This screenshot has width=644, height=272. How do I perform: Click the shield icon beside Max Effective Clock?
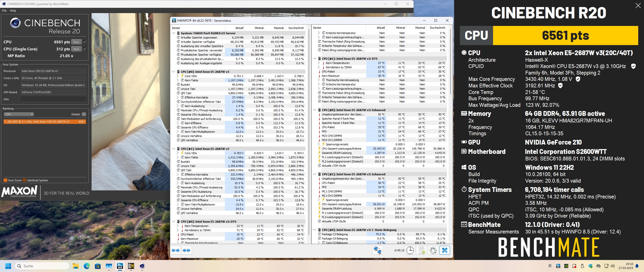(x=560, y=86)
